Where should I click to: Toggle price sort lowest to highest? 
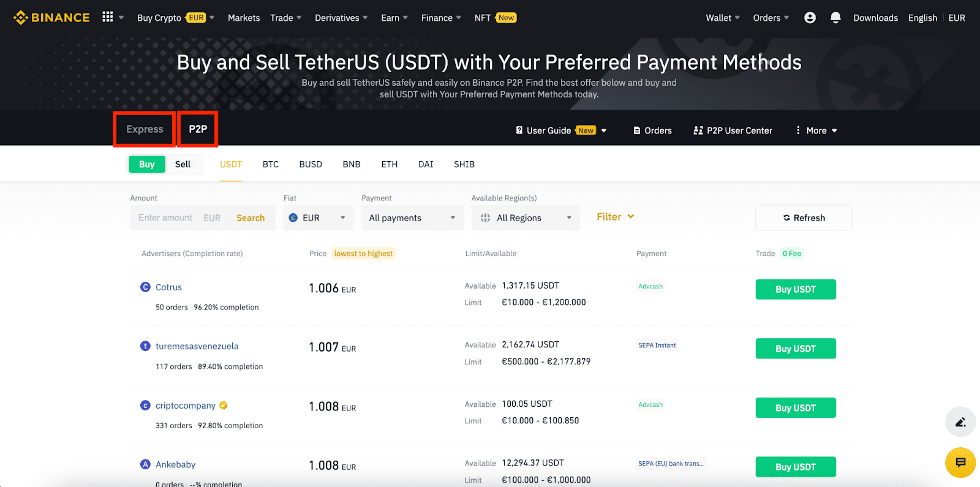363,254
